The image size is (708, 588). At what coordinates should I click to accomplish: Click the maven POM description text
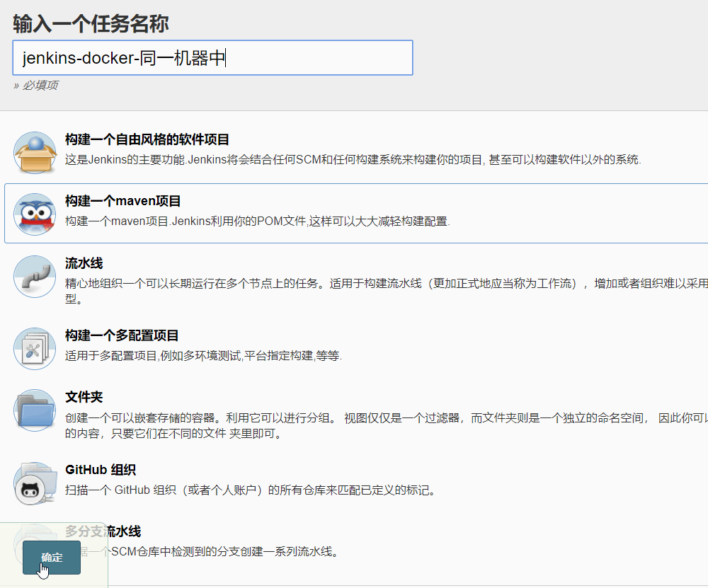(x=258, y=221)
